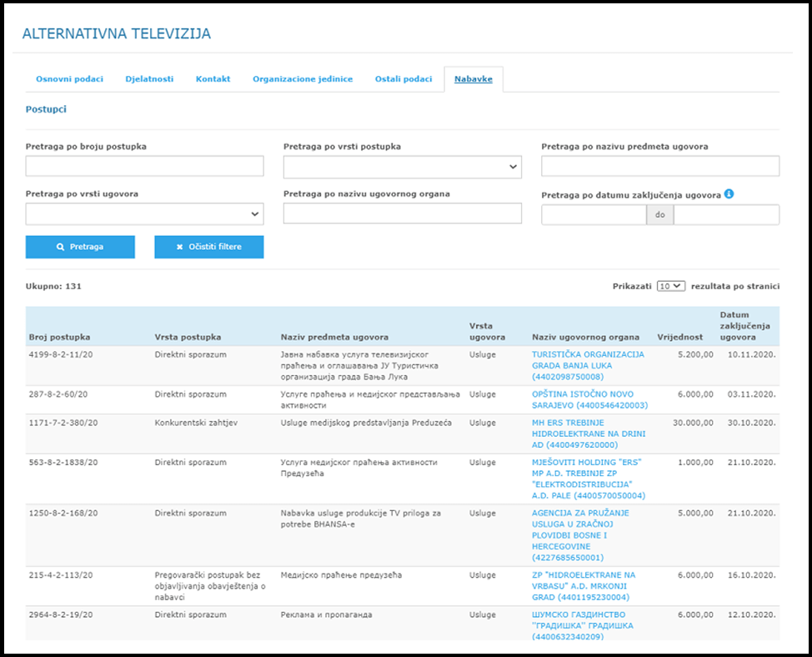The width and height of the screenshot is (812, 657).
Task: Expand the Pretraga po vrsti postupka dropdown
Action: 402,167
